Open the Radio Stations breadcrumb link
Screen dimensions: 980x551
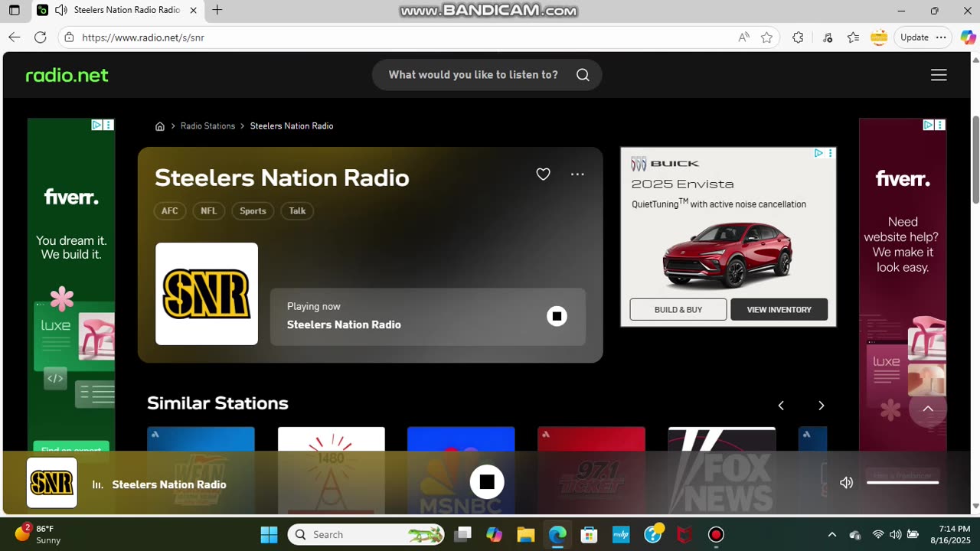pyautogui.click(x=207, y=126)
